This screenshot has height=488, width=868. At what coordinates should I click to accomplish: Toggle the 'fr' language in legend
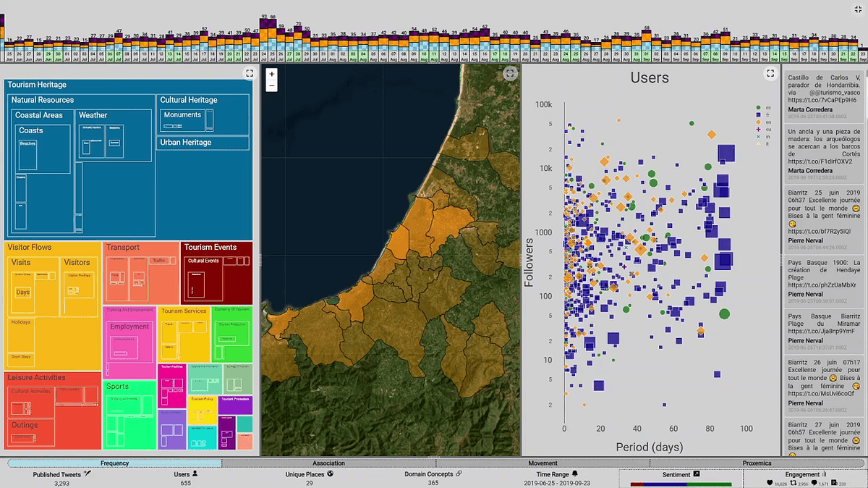(x=763, y=114)
